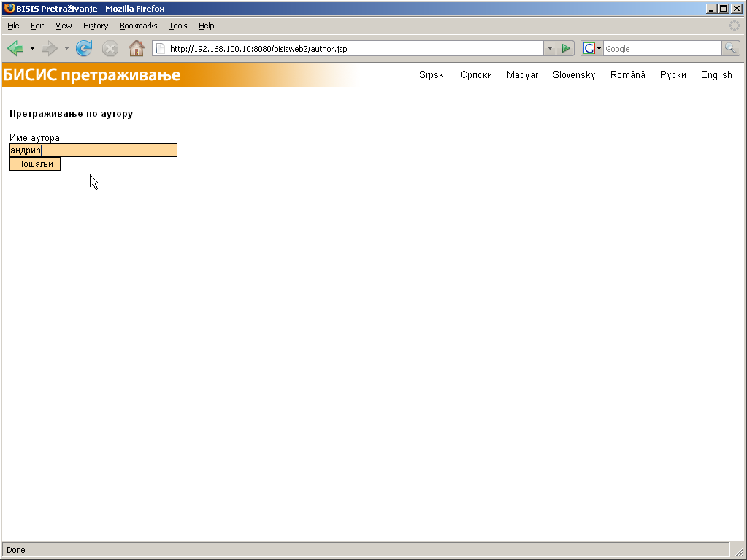Expand the address bar URL dropdown
The height and width of the screenshot is (560, 747).
point(550,49)
